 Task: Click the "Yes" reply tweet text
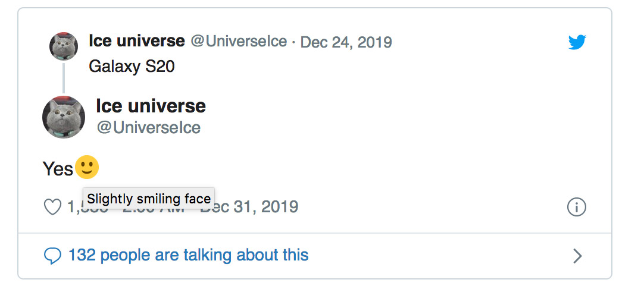[58, 169]
